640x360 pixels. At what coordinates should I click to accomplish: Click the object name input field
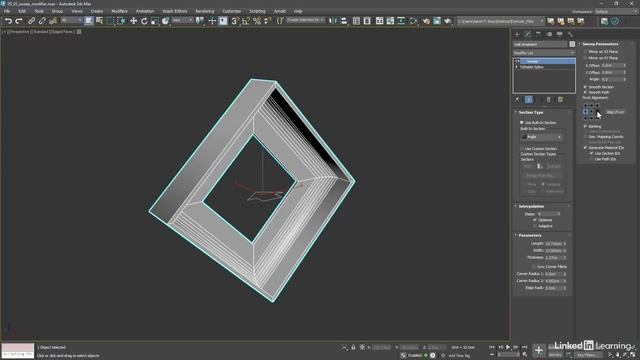540,44
